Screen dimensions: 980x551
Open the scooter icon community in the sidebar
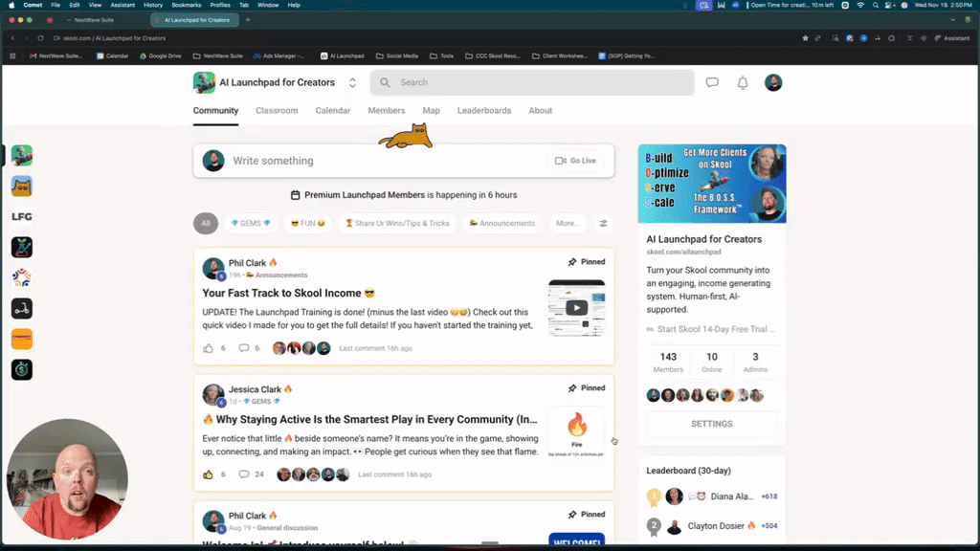pos(22,309)
